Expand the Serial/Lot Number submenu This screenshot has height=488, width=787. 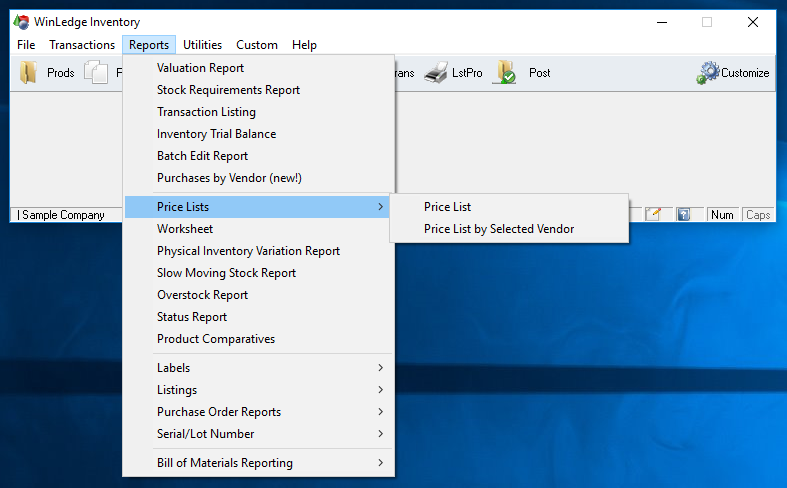(x=258, y=434)
